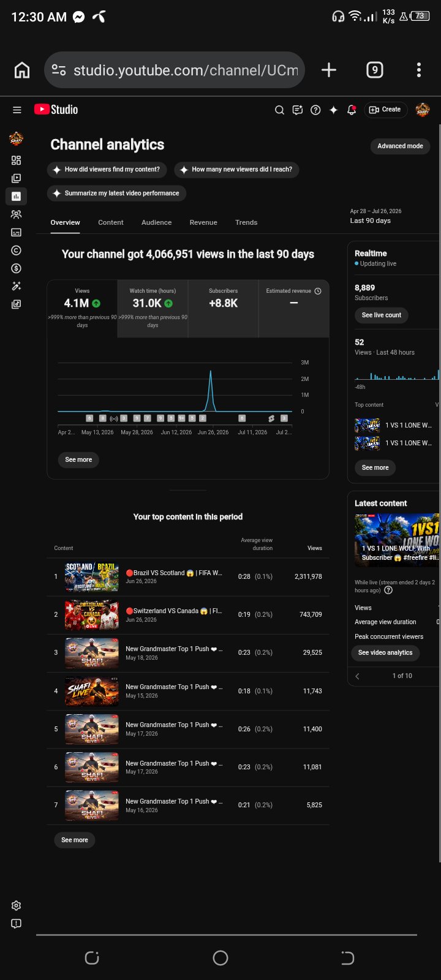Click Shorts marker on chart timeline
This screenshot has height=980, width=441.
click(271, 418)
